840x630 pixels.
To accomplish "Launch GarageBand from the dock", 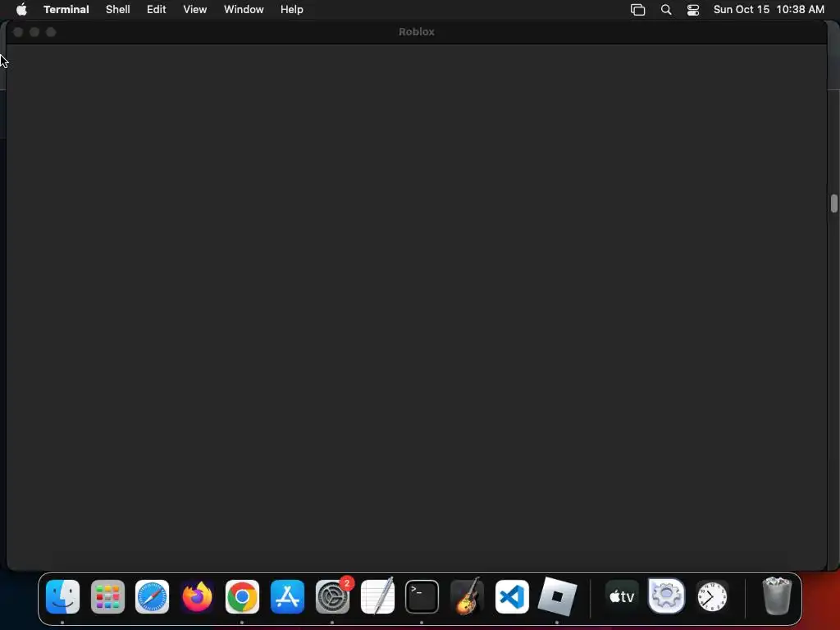I will (x=467, y=596).
